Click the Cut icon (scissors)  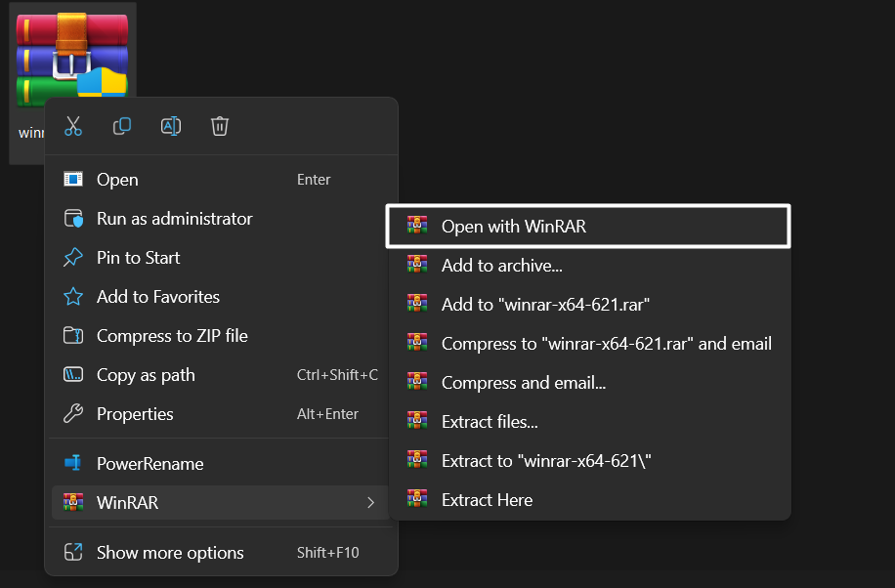pyautogui.click(x=72, y=126)
